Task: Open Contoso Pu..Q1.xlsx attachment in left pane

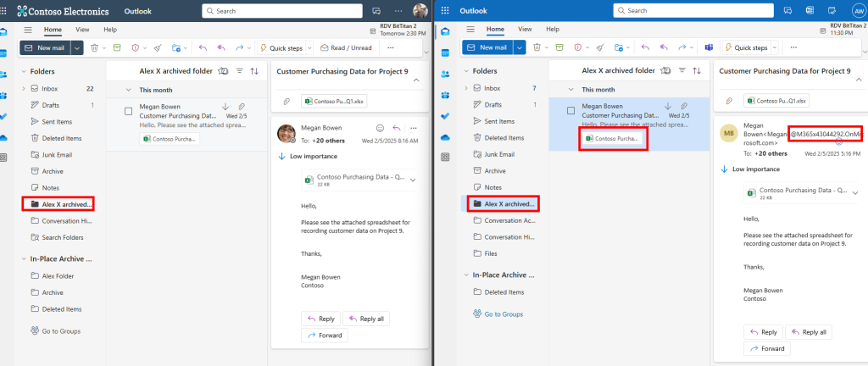Action: (334, 102)
